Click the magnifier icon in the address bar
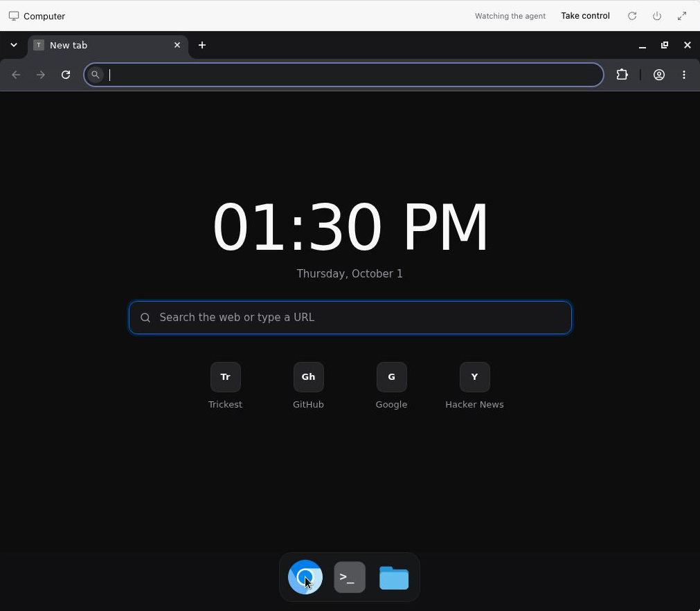 (95, 75)
